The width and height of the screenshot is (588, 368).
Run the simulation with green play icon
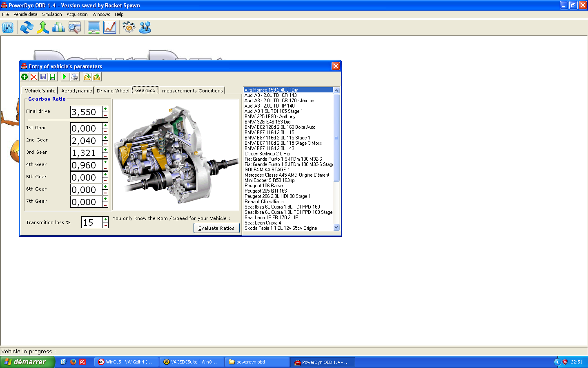click(65, 77)
